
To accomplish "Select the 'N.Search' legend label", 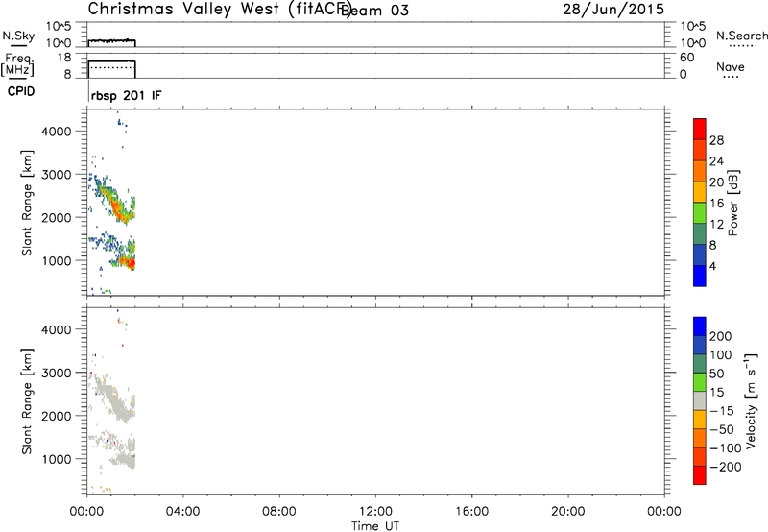I will tap(741, 36).
